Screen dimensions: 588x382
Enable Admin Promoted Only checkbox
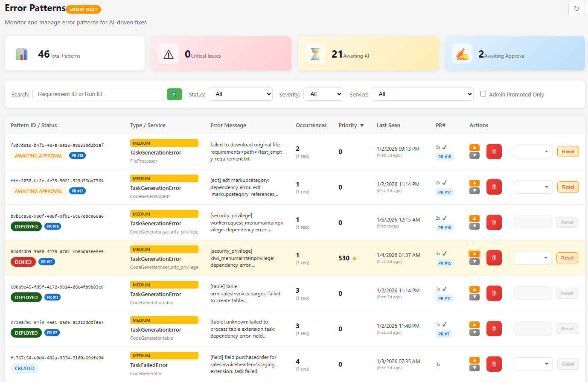(x=483, y=94)
